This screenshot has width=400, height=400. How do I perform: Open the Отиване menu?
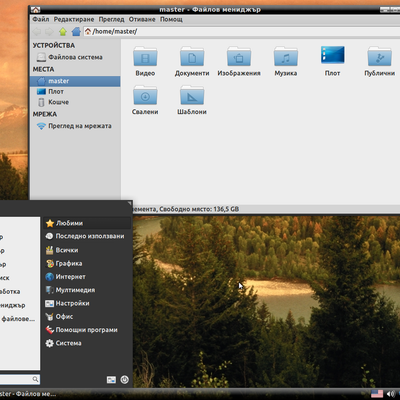tap(142, 19)
